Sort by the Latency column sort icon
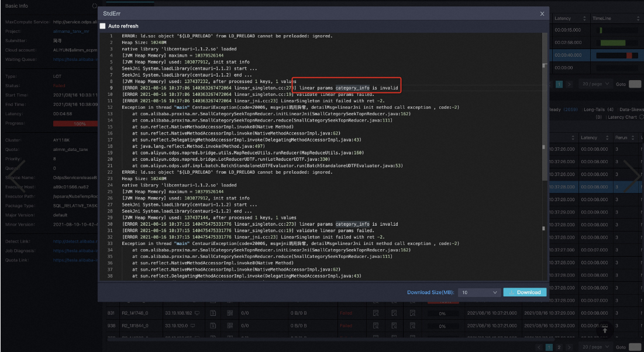Viewport: 644px width, 352px height. [x=584, y=19]
